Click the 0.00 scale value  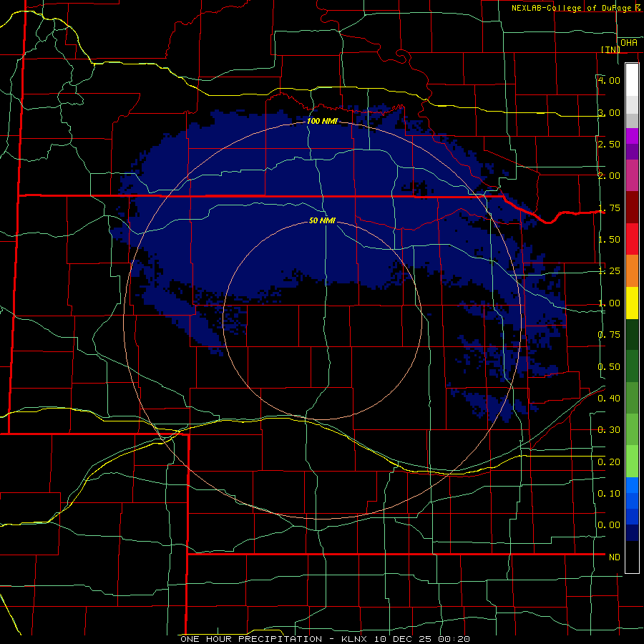[609, 525]
